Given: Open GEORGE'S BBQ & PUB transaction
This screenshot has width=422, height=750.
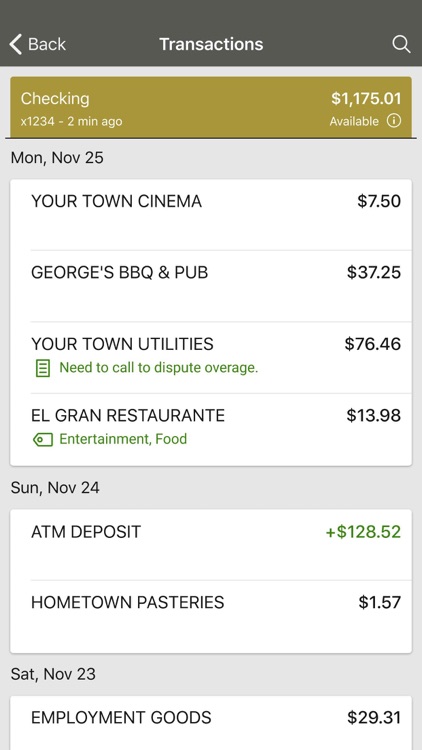Looking at the screenshot, I should point(211,286).
